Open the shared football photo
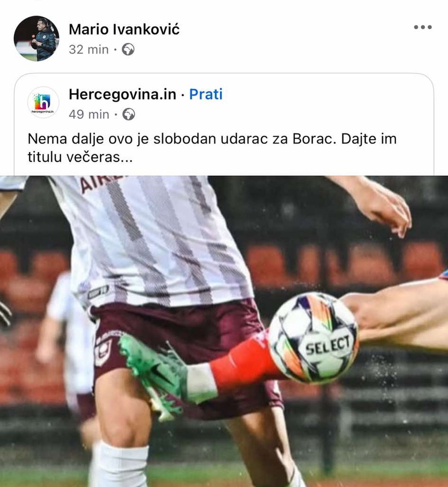 pos(224,331)
